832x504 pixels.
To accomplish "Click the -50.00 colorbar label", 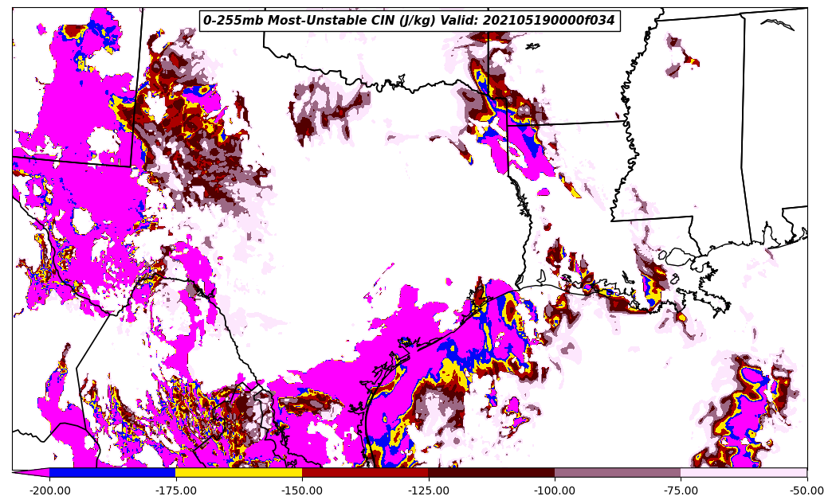I will pos(806,490).
